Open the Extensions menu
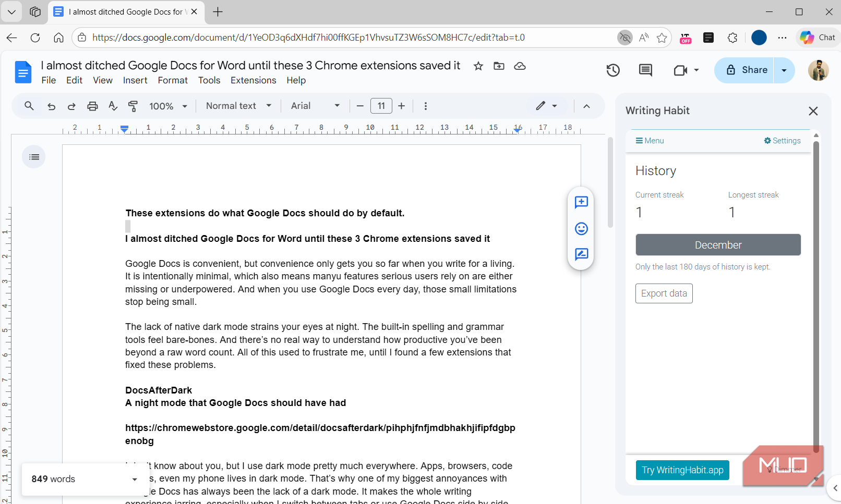Image resolution: width=841 pixels, height=504 pixels. pyautogui.click(x=253, y=80)
